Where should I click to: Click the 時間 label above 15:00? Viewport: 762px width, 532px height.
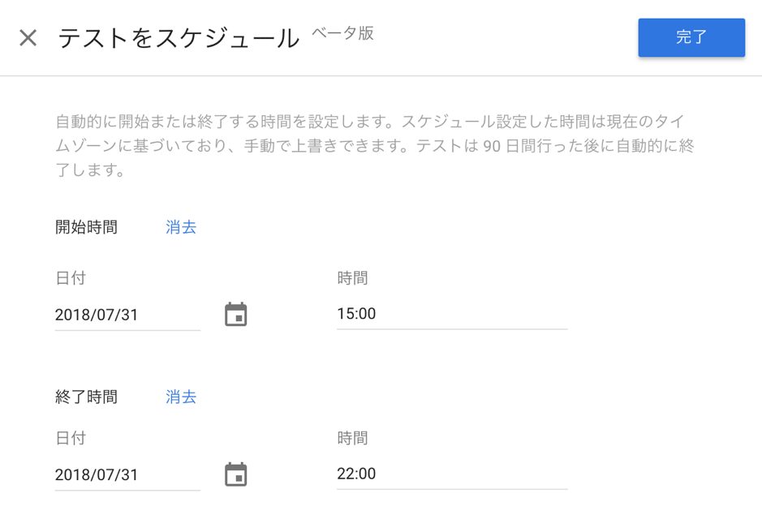352,278
